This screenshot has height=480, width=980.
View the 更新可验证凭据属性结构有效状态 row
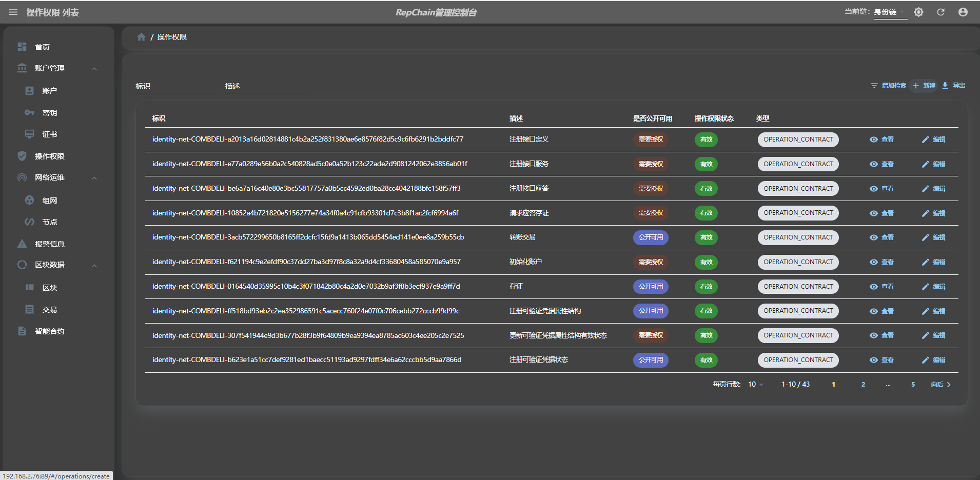[x=882, y=335]
